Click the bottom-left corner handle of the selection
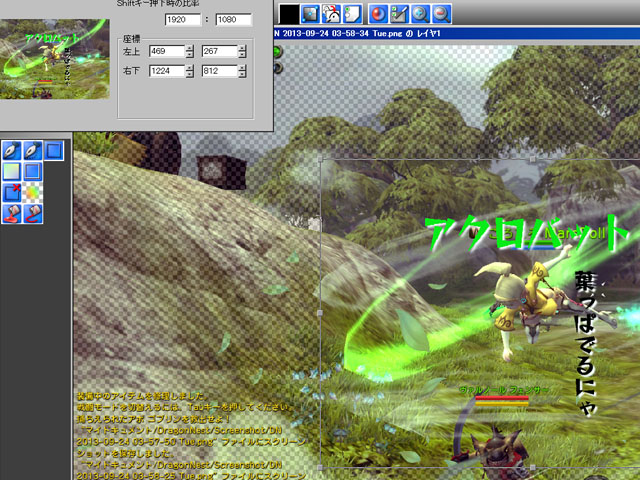The image size is (640, 480). pyautogui.click(x=320, y=467)
